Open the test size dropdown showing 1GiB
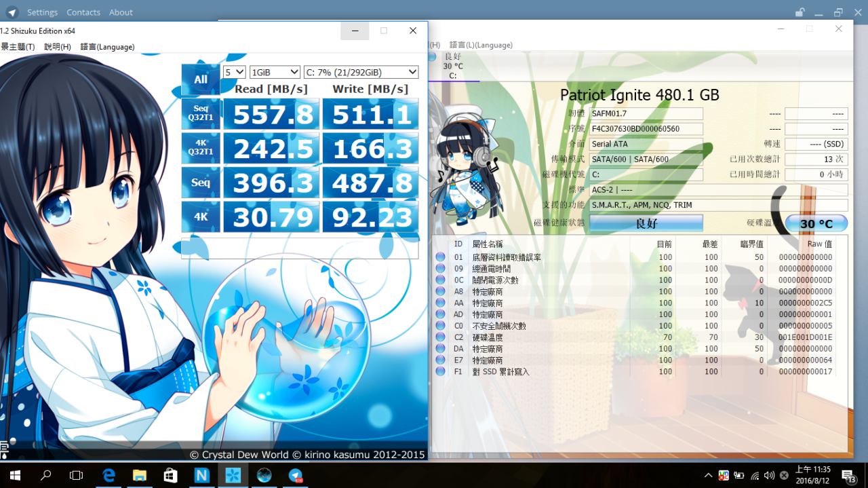The width and height of the screenshot is (868, 488). point(275,72)
